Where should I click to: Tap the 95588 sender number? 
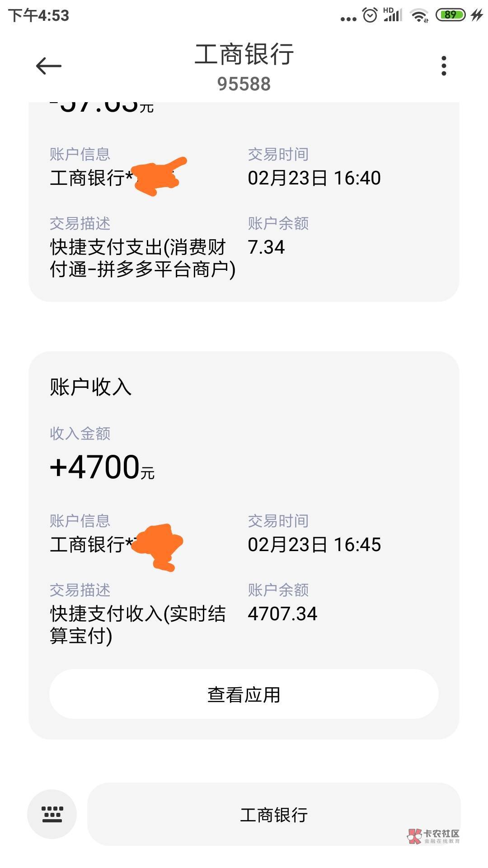click(244, 84)
